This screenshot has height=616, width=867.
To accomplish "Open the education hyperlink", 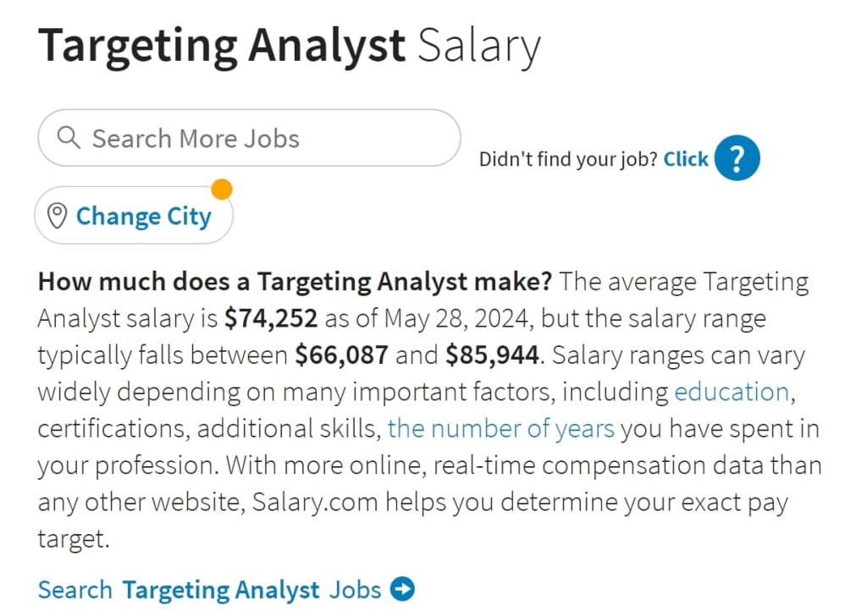I will pos(732,391).
